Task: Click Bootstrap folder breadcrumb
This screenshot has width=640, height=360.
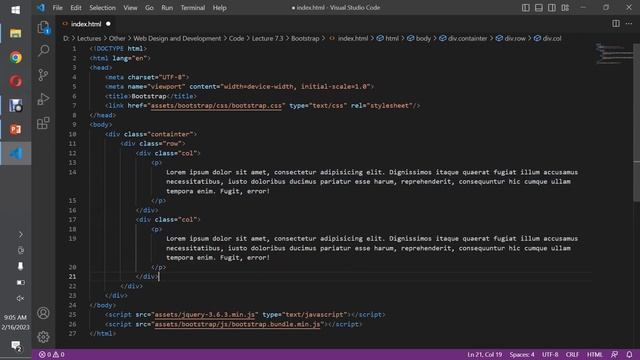Action: tap(305, 38)
